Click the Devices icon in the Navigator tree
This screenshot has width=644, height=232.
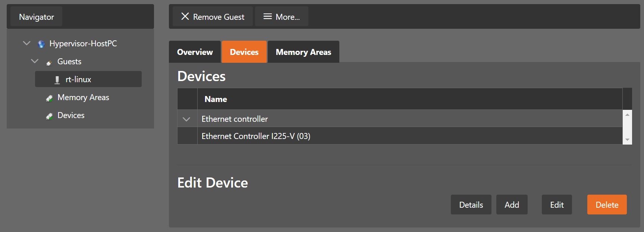[x=49, y=115]
